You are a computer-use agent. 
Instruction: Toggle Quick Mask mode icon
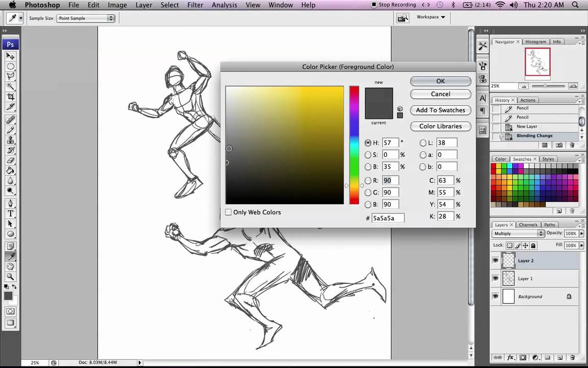(x=11, y=311)
